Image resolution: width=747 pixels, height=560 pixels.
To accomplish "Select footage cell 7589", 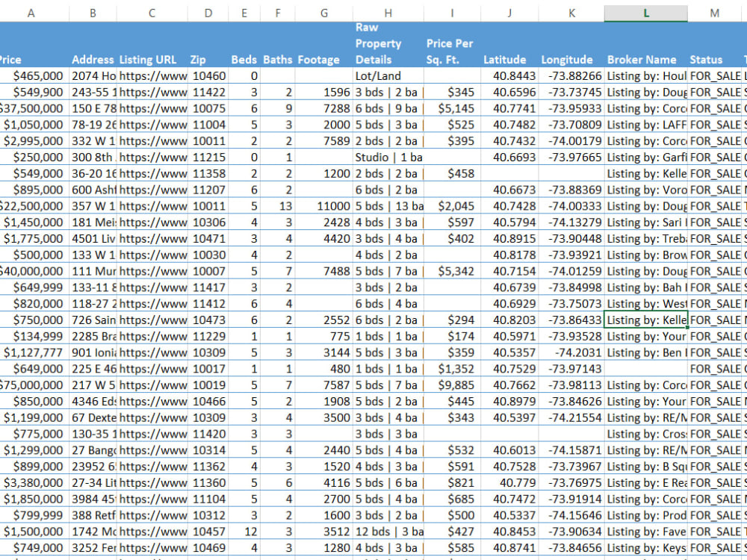I will point(324,141).
